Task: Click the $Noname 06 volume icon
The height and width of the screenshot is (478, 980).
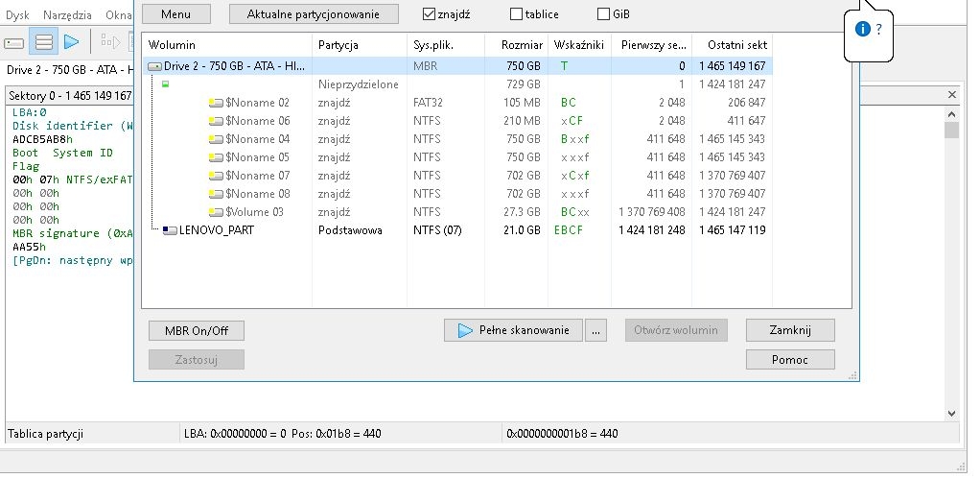Action: pos(217,121)
